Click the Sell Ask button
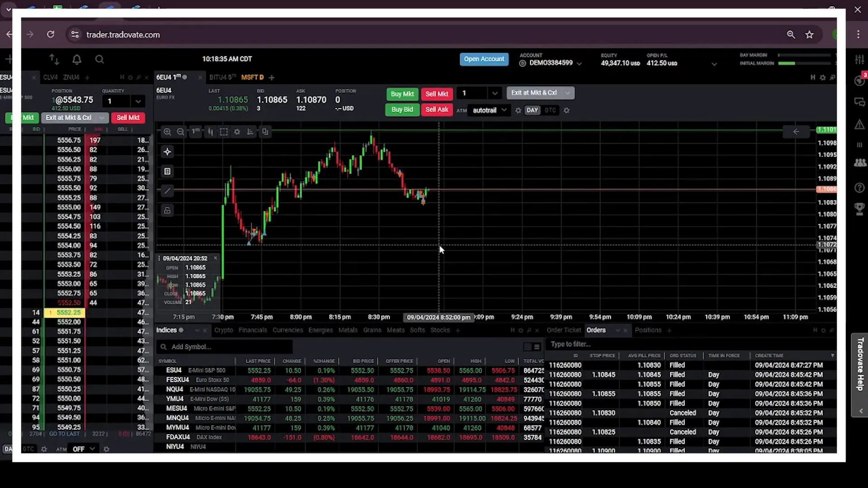The image size is (868, 488). point(437,109)
